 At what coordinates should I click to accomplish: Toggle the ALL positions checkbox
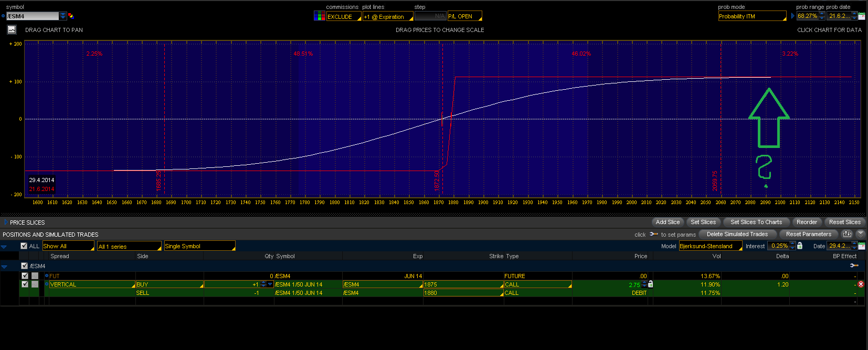coord(24,246)
